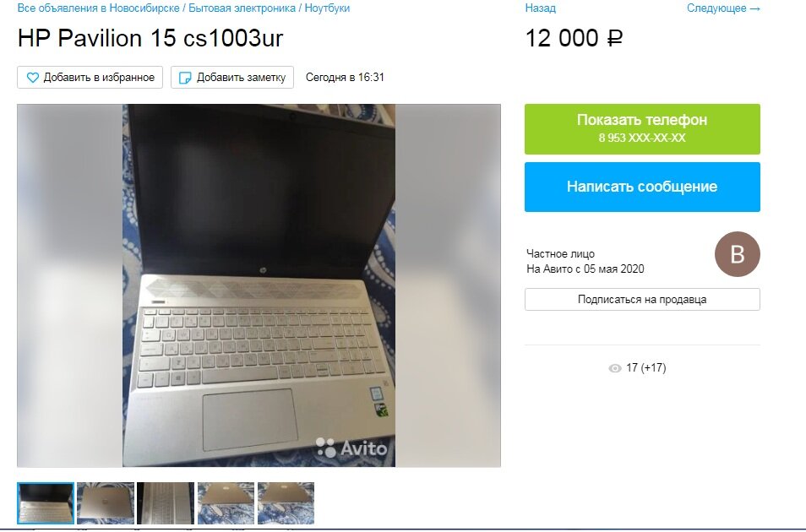Go back with Назад link

[x=540, y=8]
